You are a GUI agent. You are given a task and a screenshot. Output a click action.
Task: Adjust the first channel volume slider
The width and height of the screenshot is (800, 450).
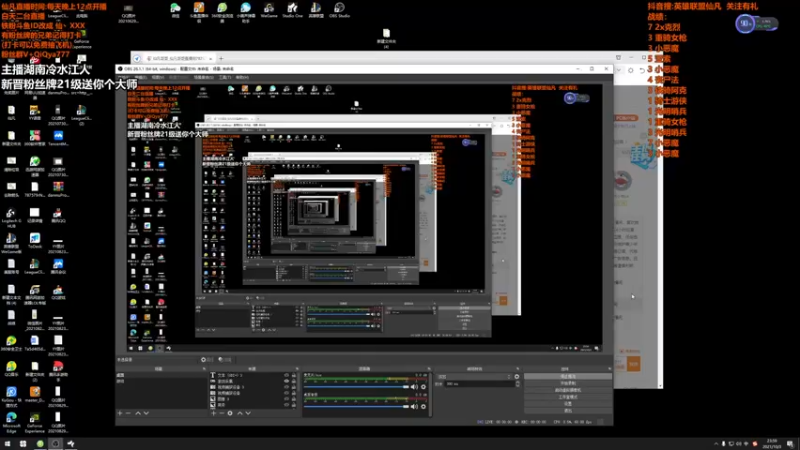(356, 387)
